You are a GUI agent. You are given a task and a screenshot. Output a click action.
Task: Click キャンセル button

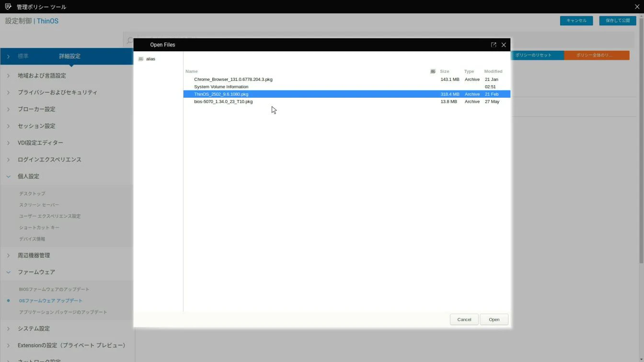pyautogui.click(x=576, y=21)
